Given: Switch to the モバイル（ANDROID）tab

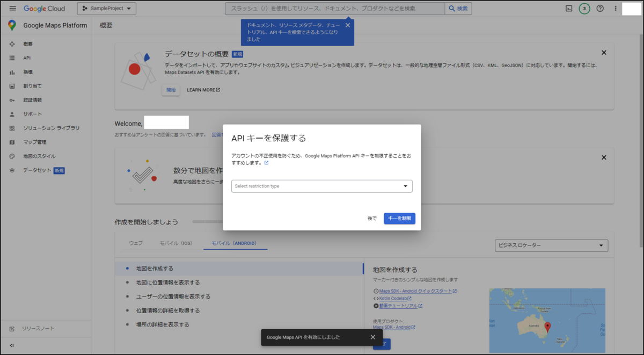Looking at the screenshot, I should [234, 243].
